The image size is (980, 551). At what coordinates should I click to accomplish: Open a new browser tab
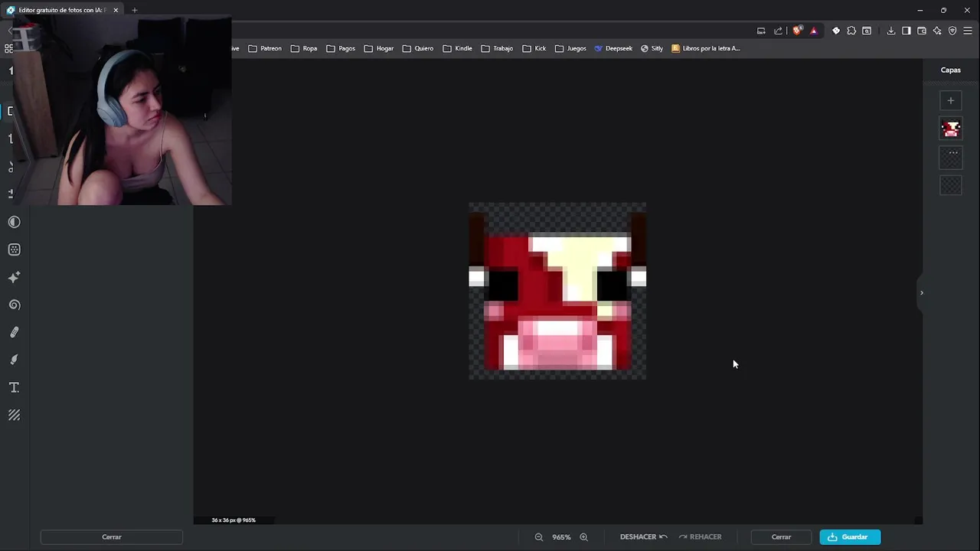(x=134, y=10)
